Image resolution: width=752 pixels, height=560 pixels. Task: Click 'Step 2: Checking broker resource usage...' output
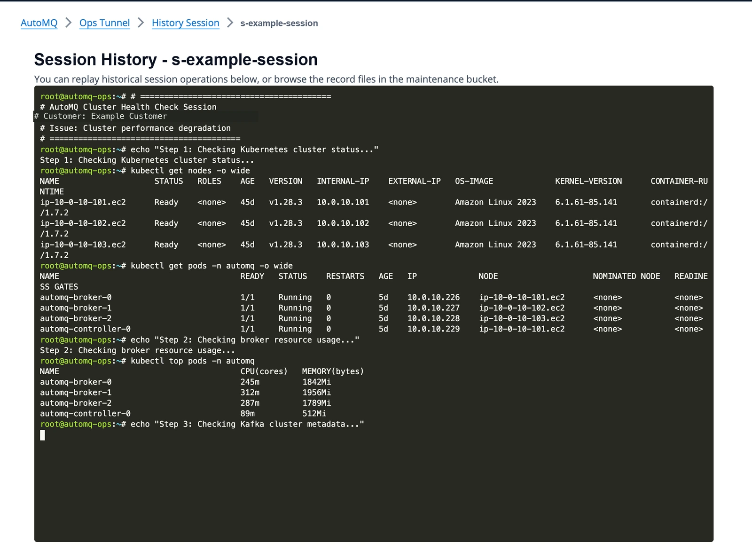138,350
